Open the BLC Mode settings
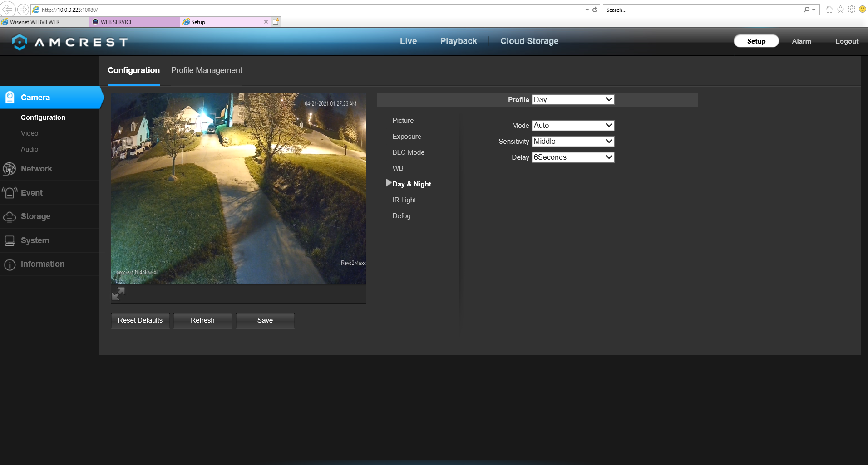 409,152
